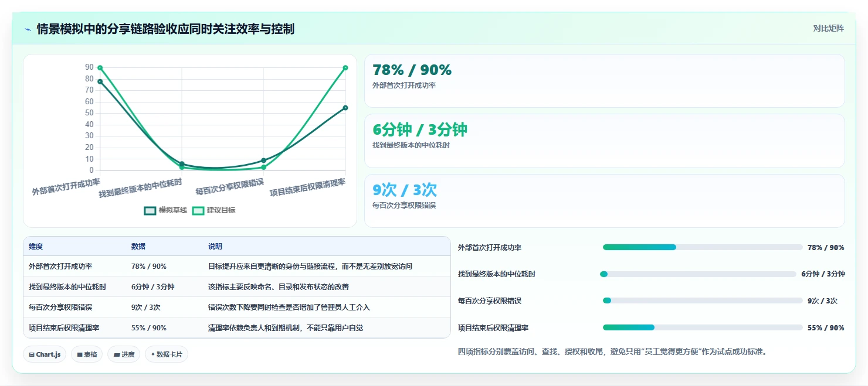The height and width of the screenshot is (386, 868).
Task: Select the 项目结束后权限清理率 table row label
Action: click(64, 328)
